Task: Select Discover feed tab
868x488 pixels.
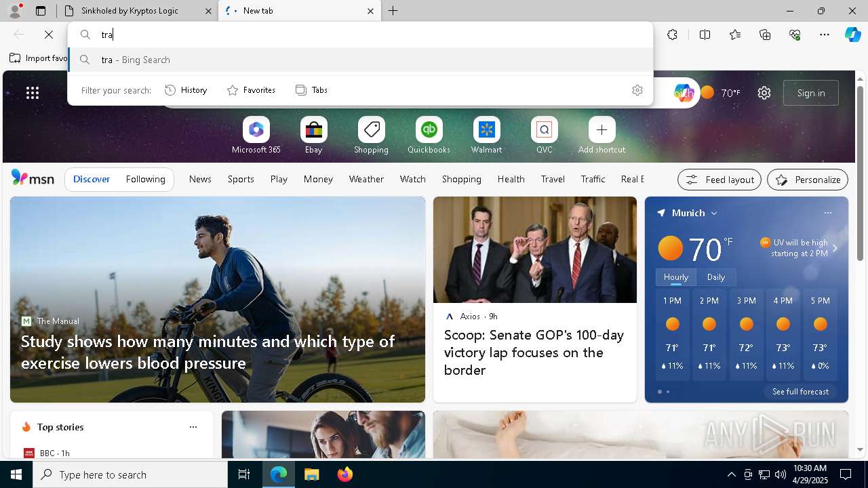Action: point(92,179)
